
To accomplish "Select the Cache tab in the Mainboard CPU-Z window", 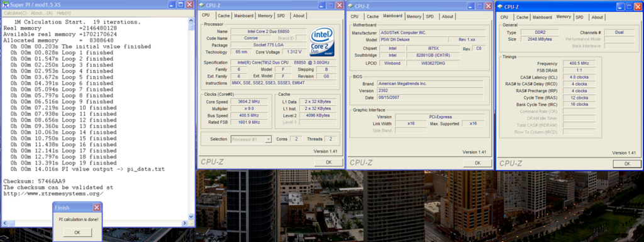I will (x=372, y=16).
